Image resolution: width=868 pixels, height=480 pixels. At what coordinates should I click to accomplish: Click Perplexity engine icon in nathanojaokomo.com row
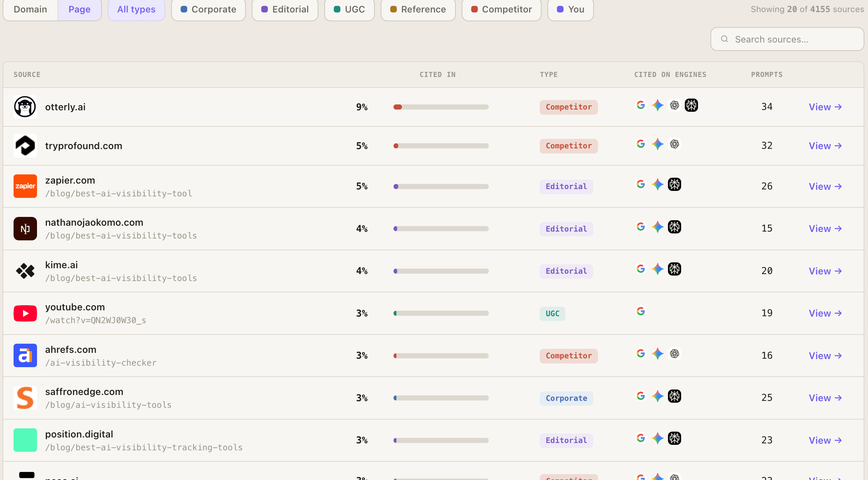675,227
